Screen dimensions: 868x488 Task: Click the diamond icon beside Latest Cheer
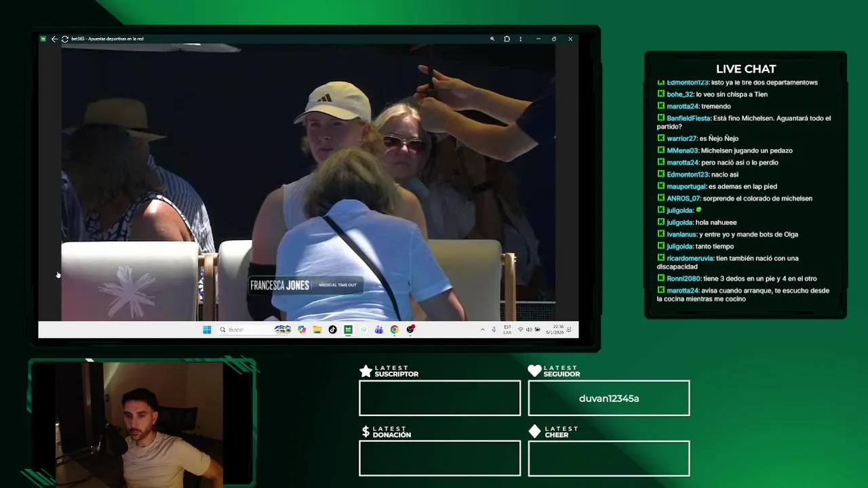(534, 432)
